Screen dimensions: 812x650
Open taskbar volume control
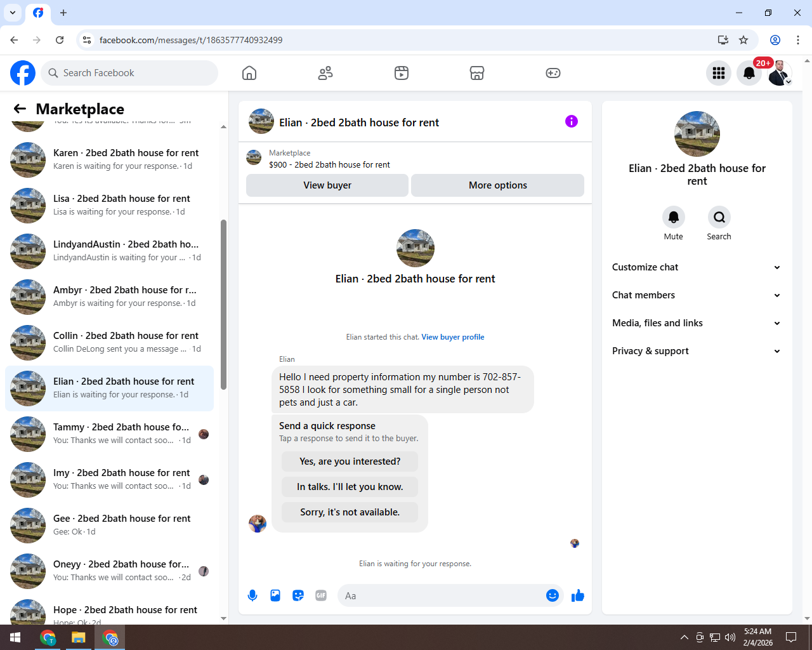(x=730, y=637)
